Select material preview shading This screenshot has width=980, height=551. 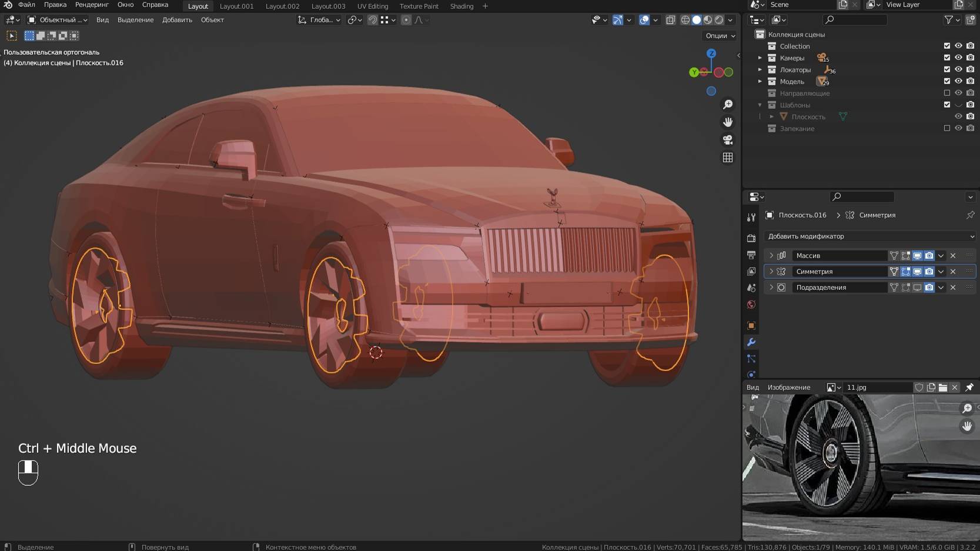point(708,19)
